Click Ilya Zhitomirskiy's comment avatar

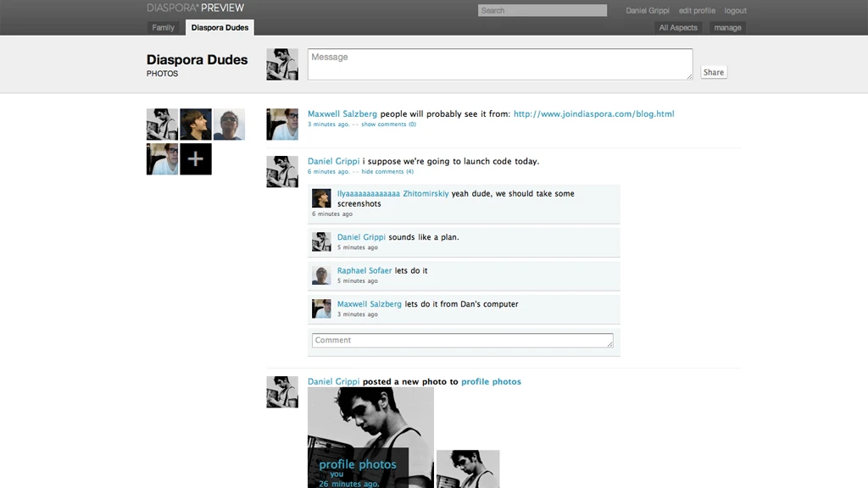pos(321,198)
